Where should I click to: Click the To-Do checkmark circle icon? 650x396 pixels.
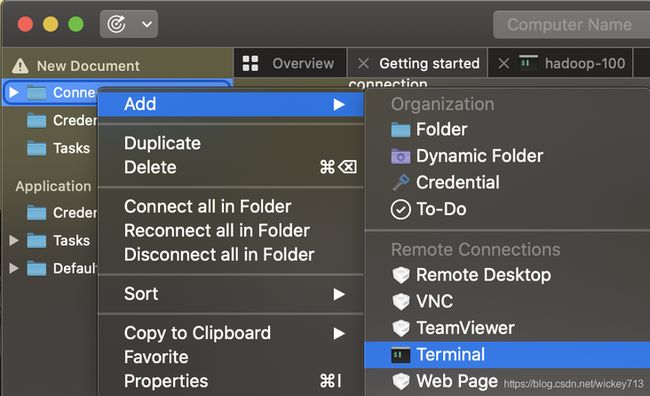[x=400, y=209]
